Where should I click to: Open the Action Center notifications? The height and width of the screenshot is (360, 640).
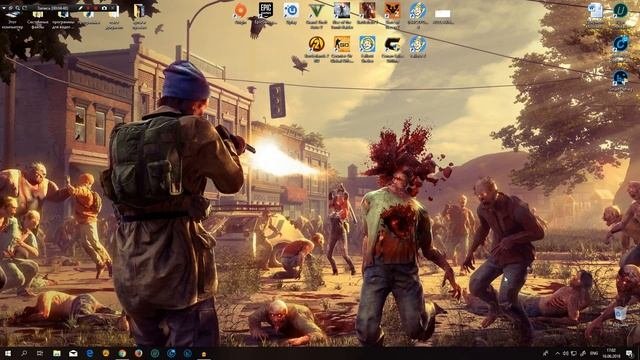(x=629, y=353)
